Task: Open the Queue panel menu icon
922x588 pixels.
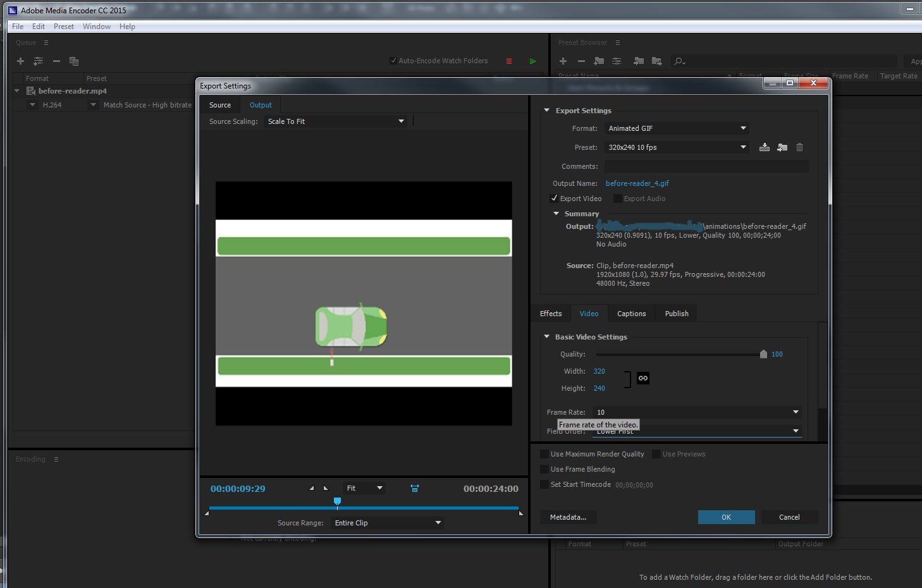Action: coord(46,42)
